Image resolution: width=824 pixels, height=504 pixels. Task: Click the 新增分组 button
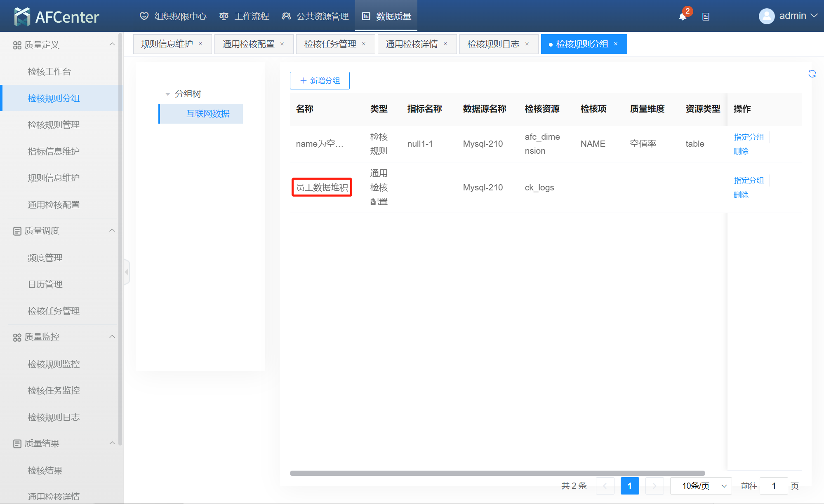pos(320,80)
